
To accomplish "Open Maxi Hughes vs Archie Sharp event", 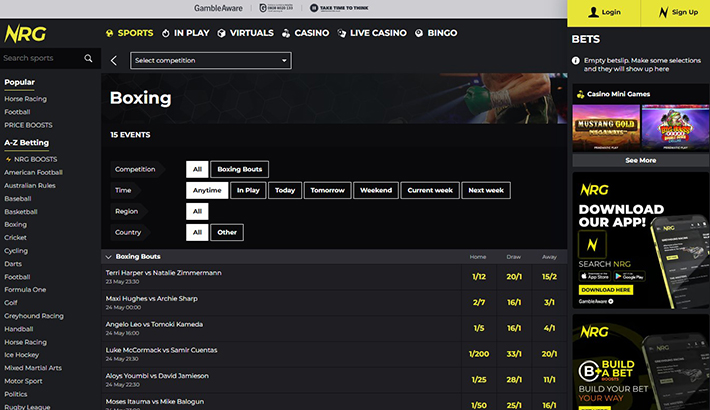I will 152,299.
